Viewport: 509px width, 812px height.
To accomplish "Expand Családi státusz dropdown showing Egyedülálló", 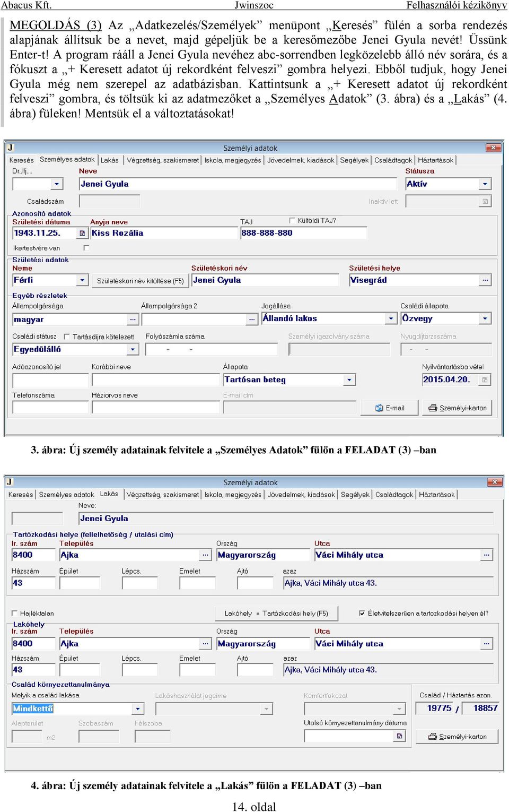I will tap(133, 349).
